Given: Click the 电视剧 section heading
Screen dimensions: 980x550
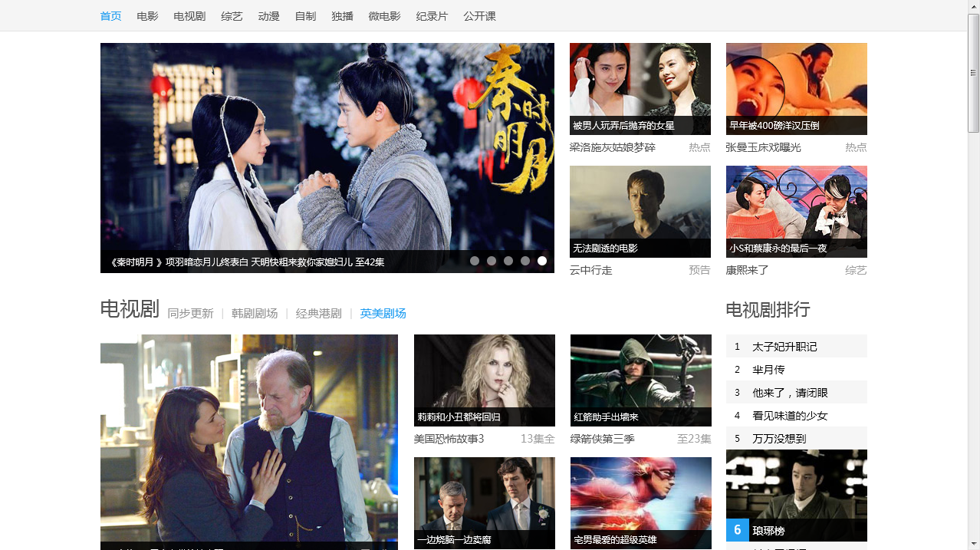Looking at the screenshot, I should coord(130,309).
